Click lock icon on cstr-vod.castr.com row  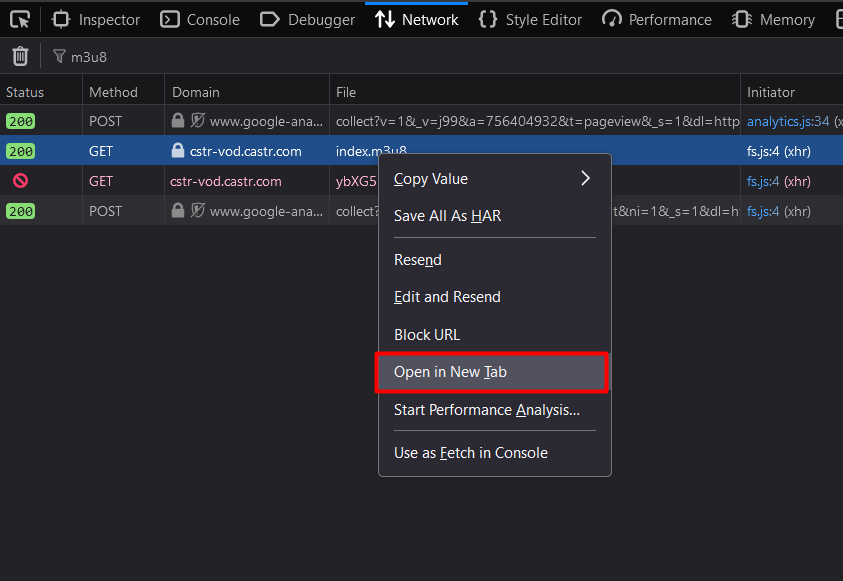pyautogui.click(x=178, y=151)
